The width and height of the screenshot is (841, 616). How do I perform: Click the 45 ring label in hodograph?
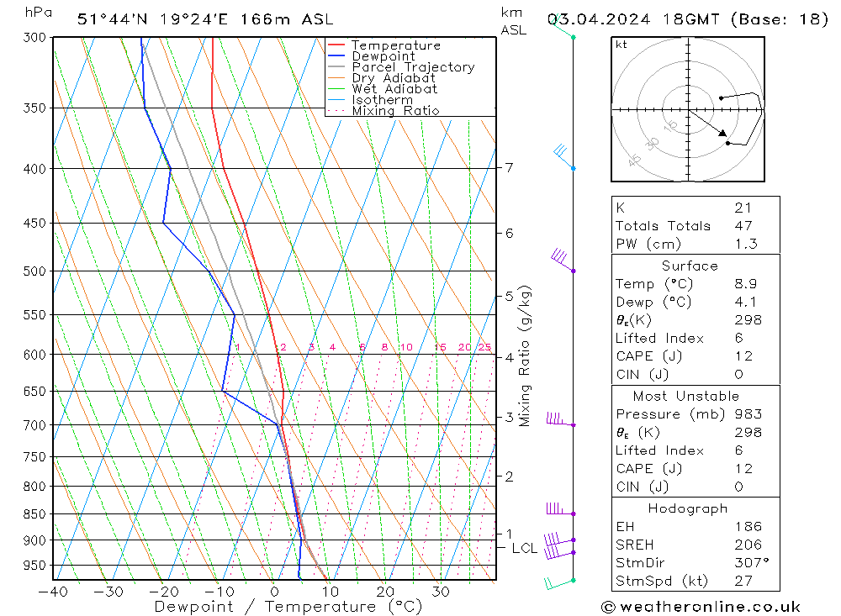(634, 161)
